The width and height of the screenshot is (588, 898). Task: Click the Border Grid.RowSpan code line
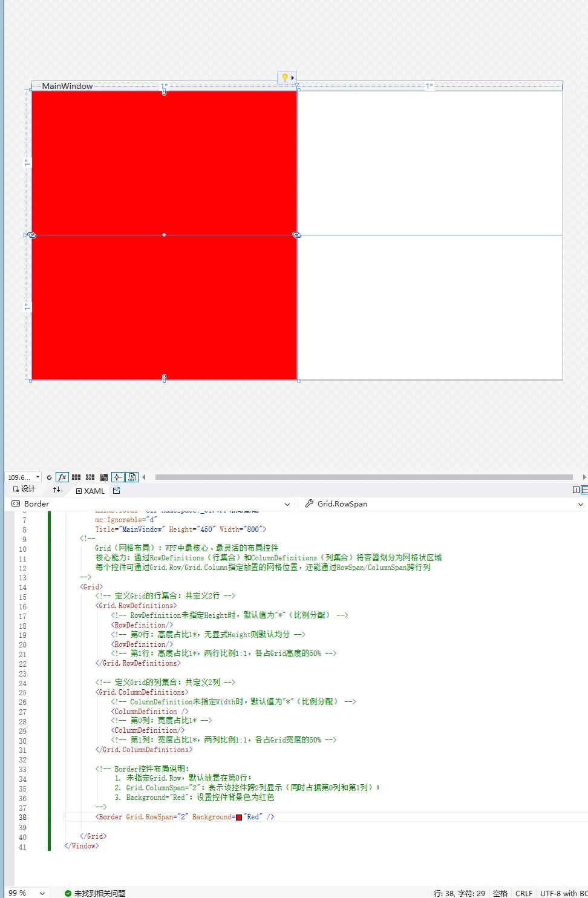pos(185,817)
